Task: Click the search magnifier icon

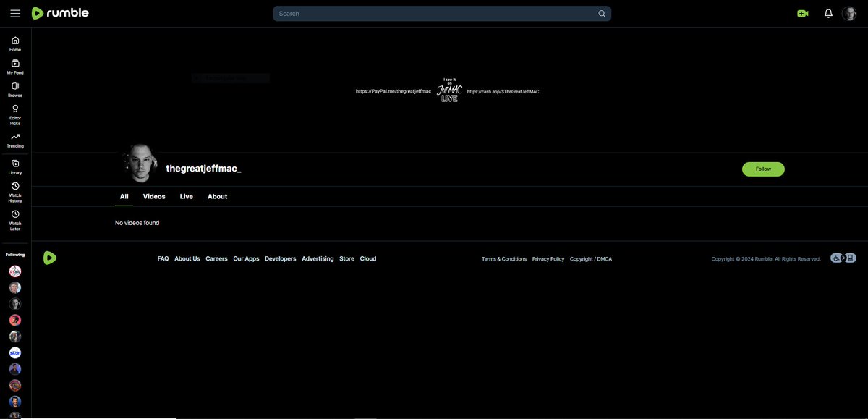Action: [602, 13]
